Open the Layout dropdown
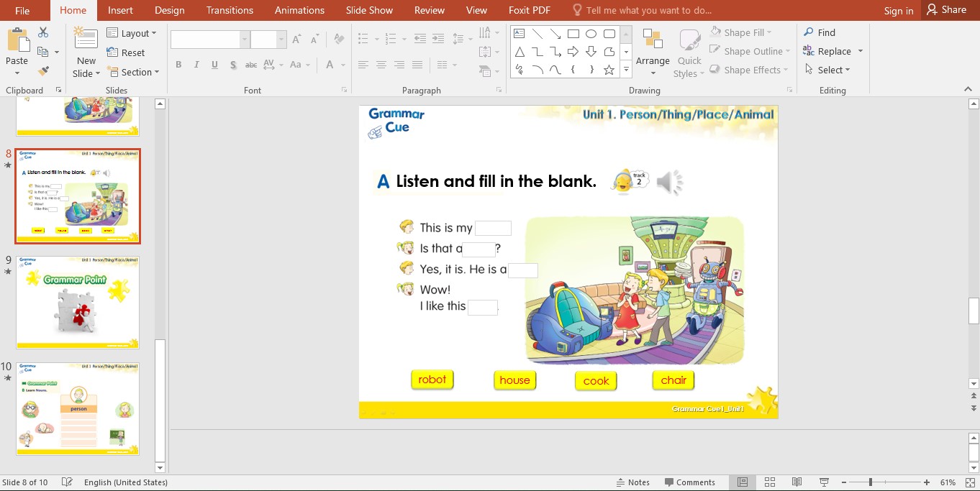Viewport: 980px width, 491px height. (132, 33)
